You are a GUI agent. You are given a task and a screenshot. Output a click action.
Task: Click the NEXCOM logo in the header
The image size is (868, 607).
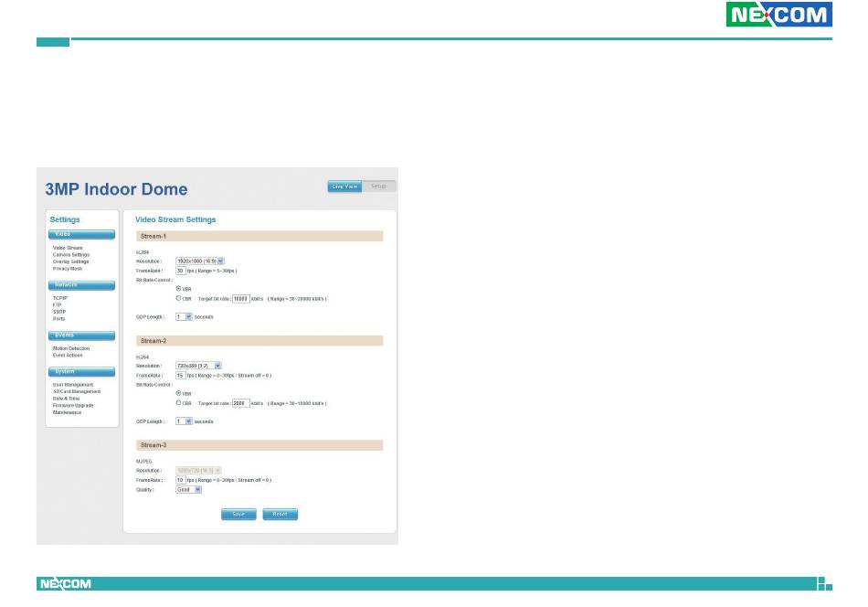click(778, 15)
